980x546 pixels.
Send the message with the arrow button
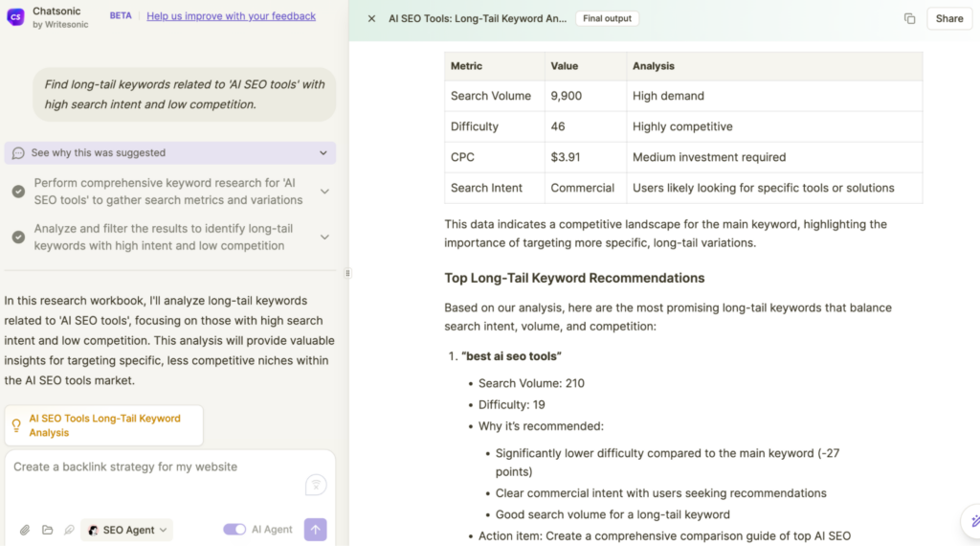pos(315,529)
